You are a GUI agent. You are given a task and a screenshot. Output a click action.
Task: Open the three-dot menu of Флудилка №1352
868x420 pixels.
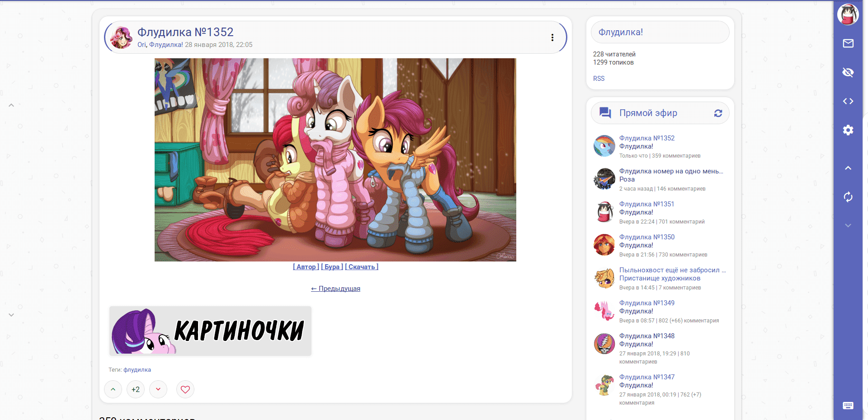552,37
